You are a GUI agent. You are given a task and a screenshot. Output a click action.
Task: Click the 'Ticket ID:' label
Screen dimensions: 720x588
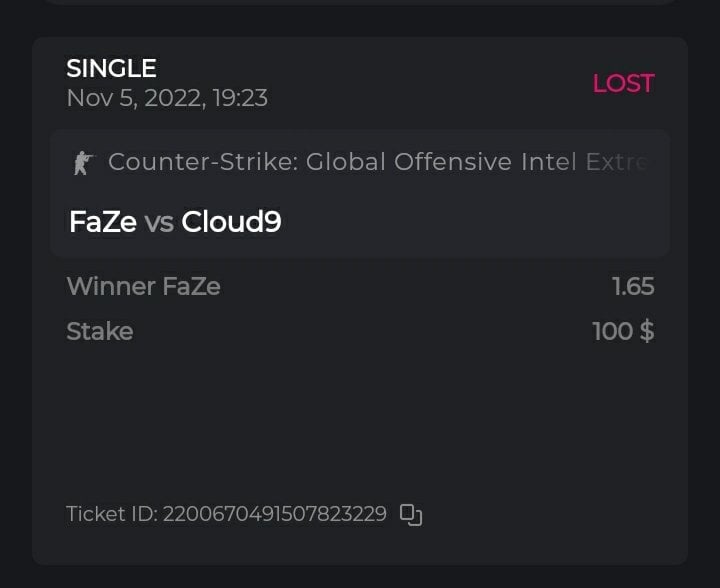pyautogui.click(x=111, y=515)
